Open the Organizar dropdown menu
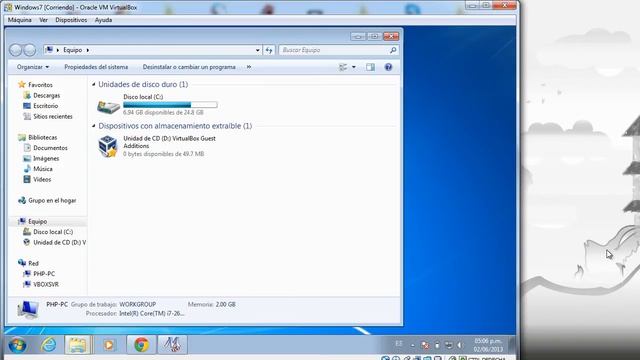This screenshot has width=640, height=360. click(x=33, y=67)
